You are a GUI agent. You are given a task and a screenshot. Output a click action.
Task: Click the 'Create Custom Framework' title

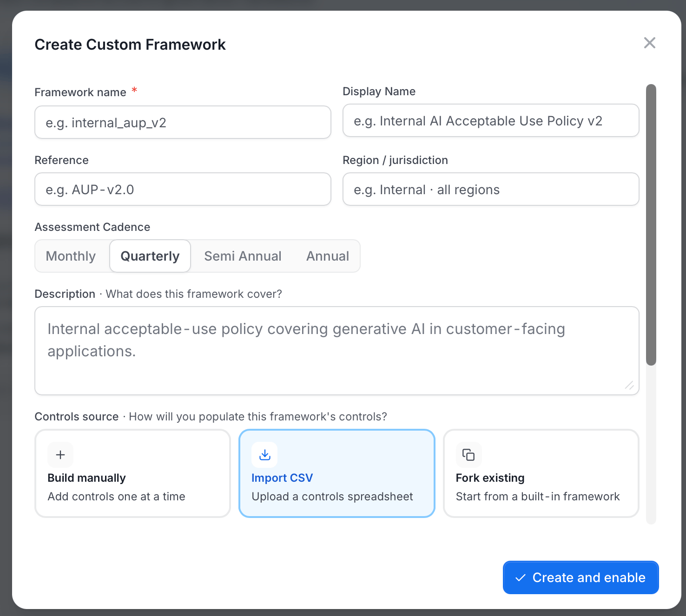[130, 45]
